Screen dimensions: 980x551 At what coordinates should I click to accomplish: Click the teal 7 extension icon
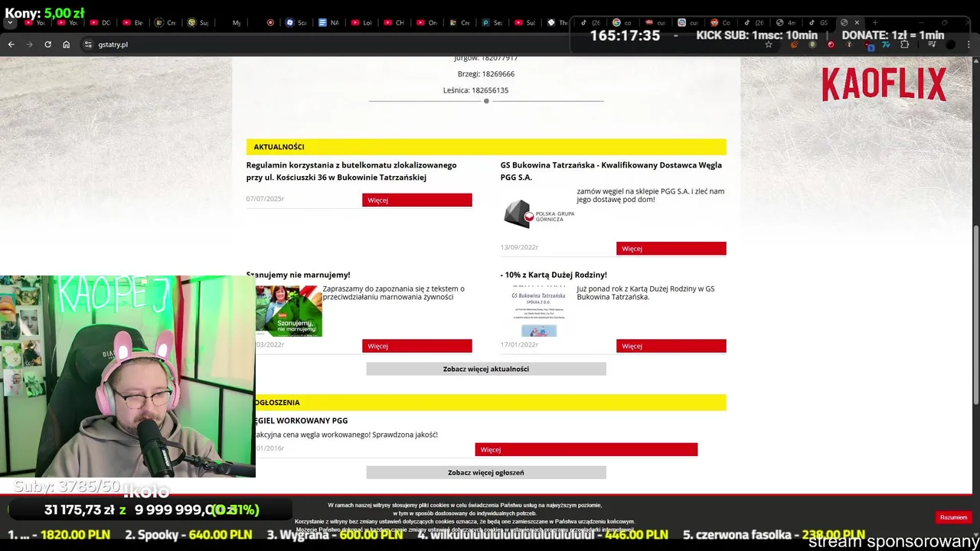tap(886, 44)
